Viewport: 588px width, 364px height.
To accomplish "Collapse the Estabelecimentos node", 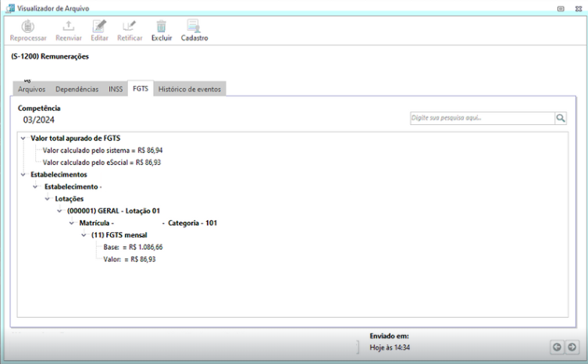I will click(x=23, y=175).
